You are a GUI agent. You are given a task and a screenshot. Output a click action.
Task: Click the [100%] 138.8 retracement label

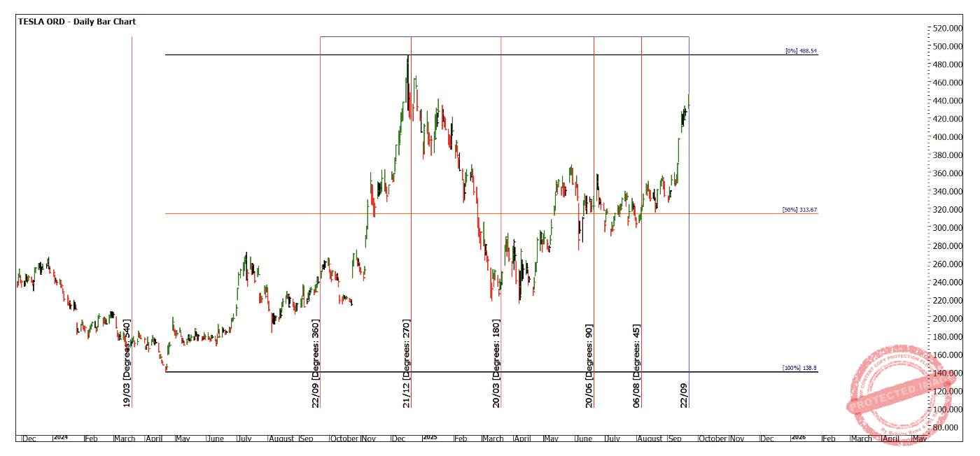[x=799, y=368]
